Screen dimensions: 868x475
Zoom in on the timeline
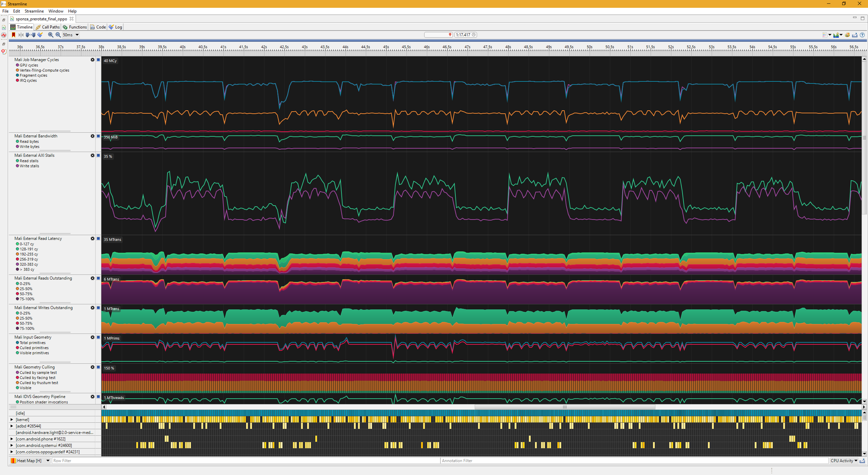pos(50,35)
